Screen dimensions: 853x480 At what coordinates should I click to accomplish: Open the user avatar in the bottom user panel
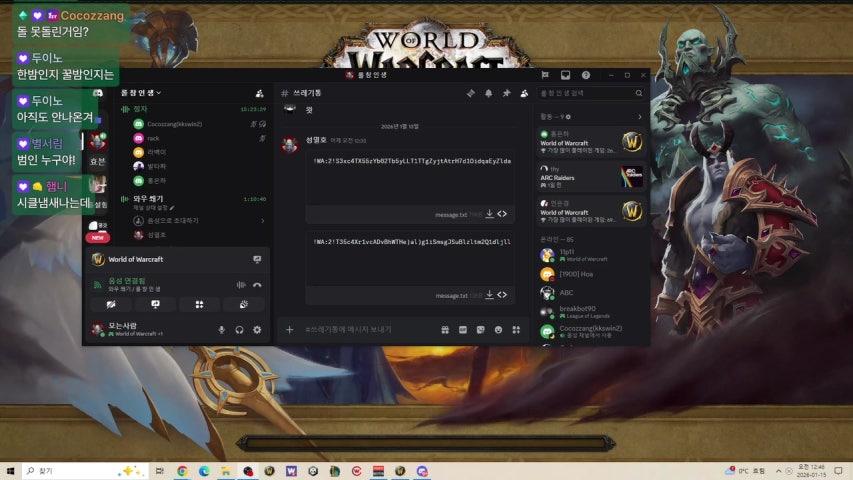(x=98, y=329)
